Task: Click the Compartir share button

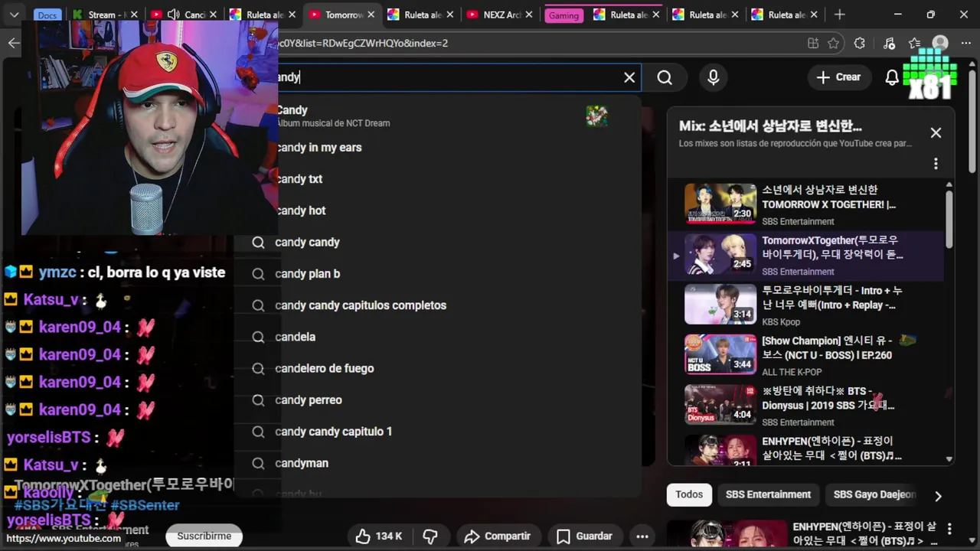Action: click(498, 536)
